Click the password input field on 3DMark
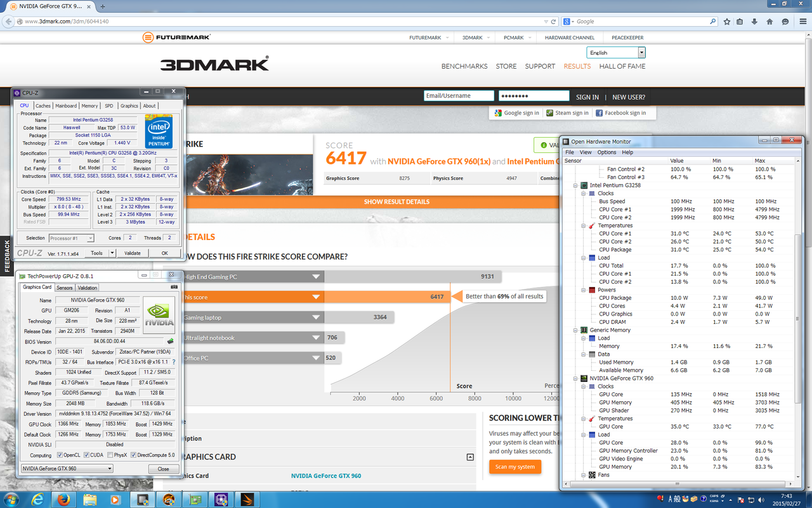 coord(534,96)
